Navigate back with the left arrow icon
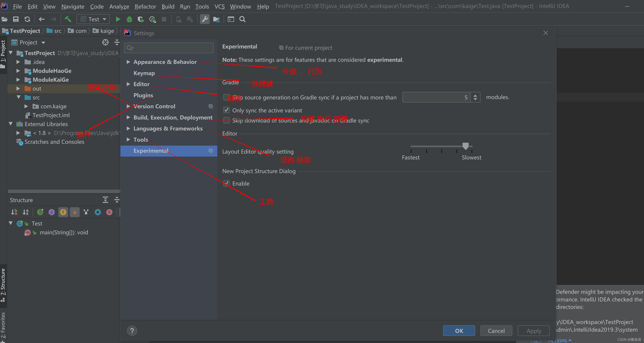The height and width of the screenshot is (343, 644). point(42,19)
